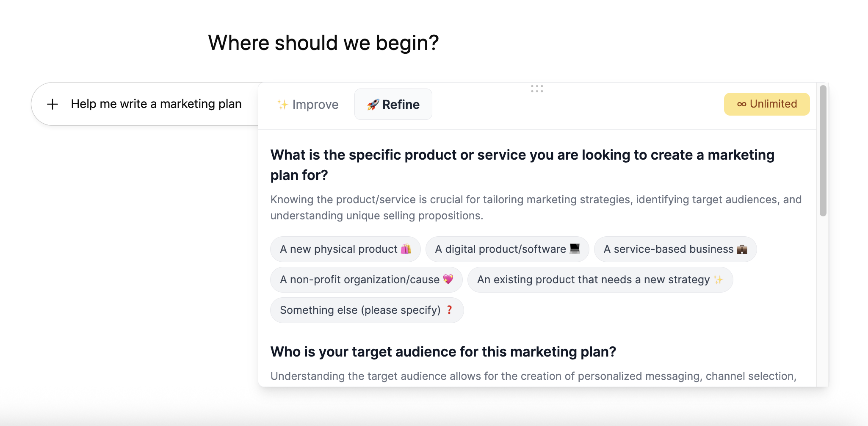Switch to the Refine tab
Screen dimensions: 868x426
[393, 105]
